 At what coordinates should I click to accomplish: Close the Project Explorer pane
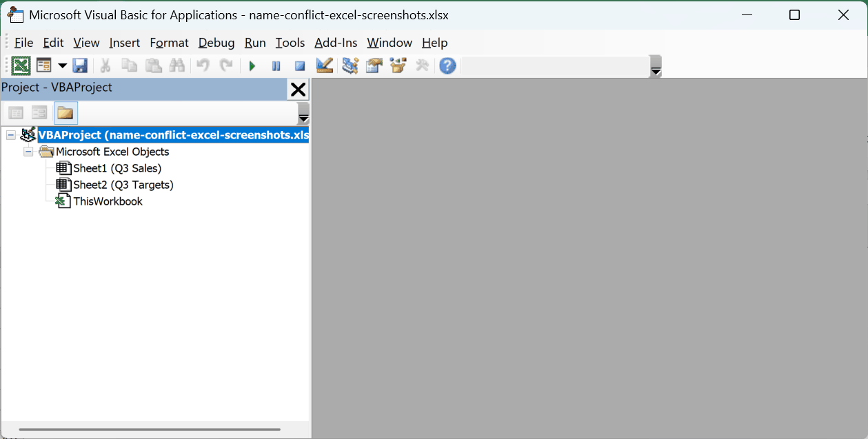(x=298, y=89)
